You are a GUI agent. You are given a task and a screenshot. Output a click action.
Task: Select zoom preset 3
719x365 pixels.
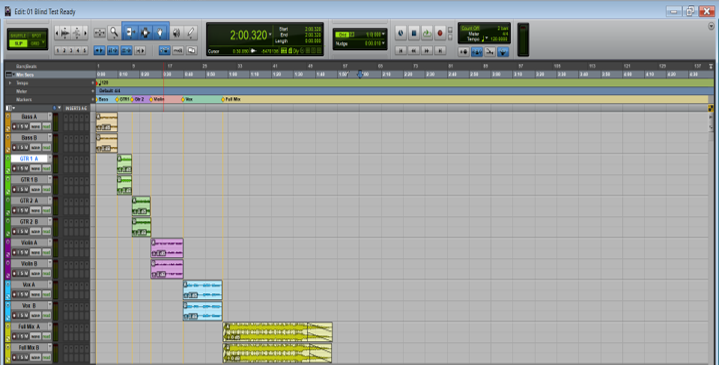[x=71, y=50]
